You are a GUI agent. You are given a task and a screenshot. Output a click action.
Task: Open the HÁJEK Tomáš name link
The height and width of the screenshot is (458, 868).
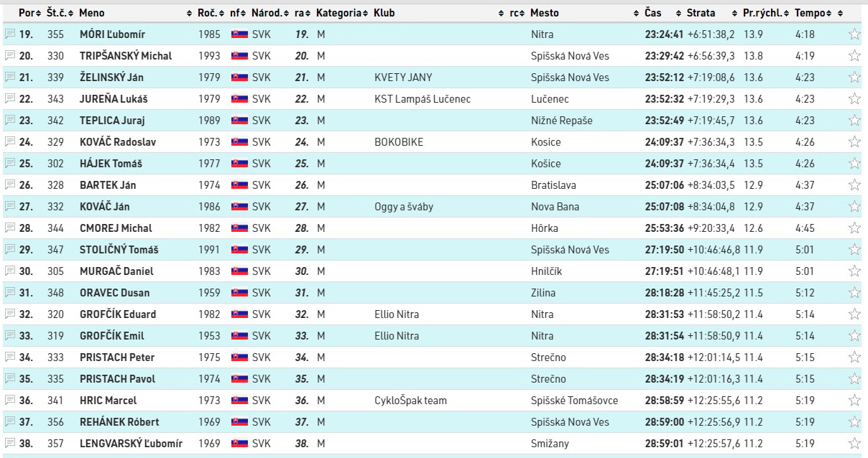(111, 164)
